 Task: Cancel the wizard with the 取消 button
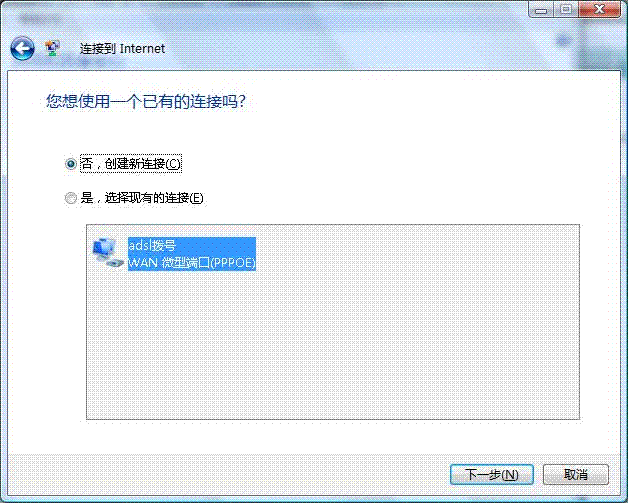576,475
